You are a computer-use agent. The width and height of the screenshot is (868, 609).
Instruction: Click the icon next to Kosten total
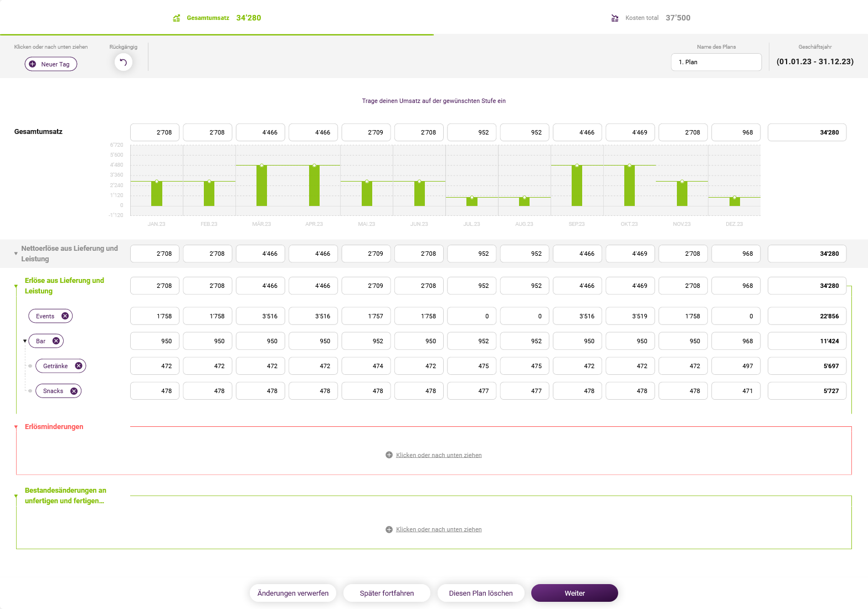pyautogui.click(x=614, y=18)
